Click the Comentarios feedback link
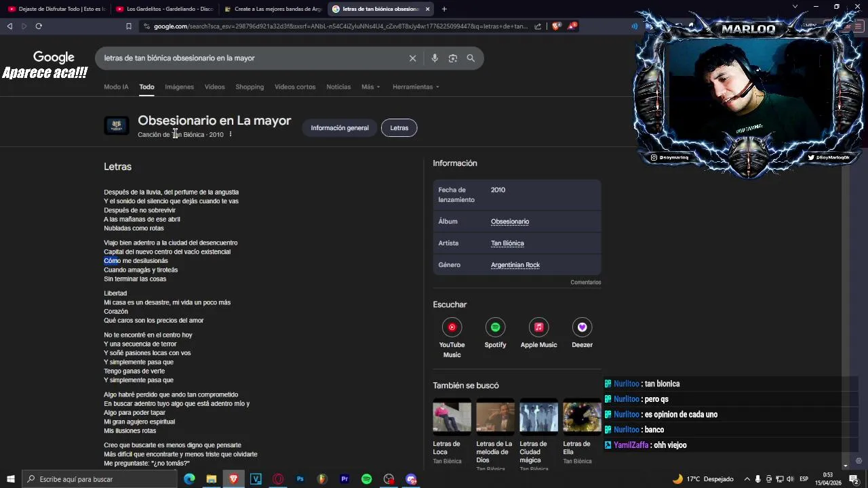Image resolution: width=868 pixels, height=488 pixels. [x=585, y=283]
